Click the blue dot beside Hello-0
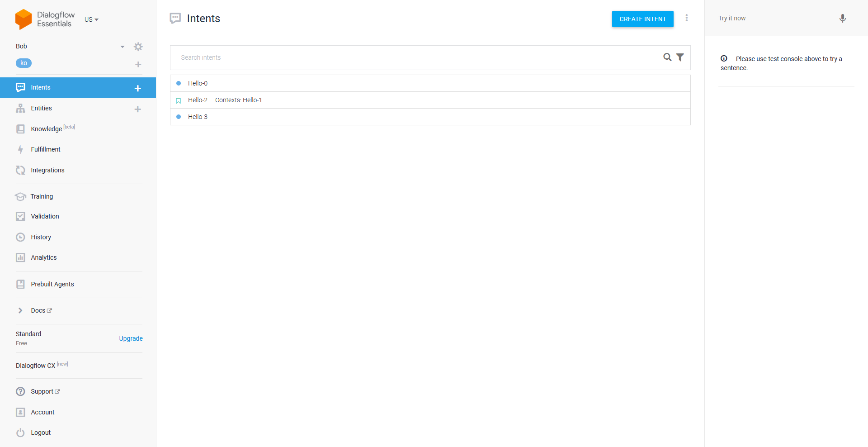This screenshot has width=868, height=447. (x=179, y=83)
